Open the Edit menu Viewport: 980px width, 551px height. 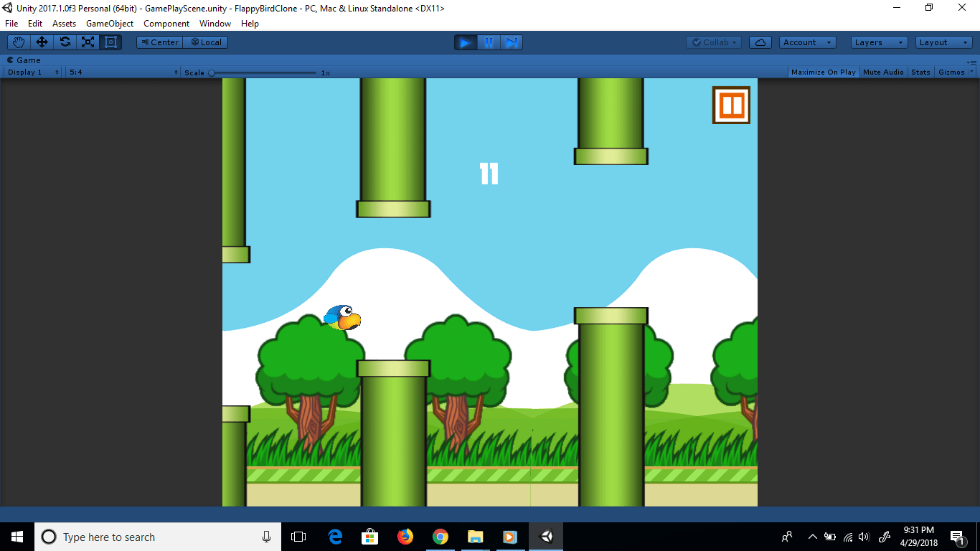pos(35,24)
